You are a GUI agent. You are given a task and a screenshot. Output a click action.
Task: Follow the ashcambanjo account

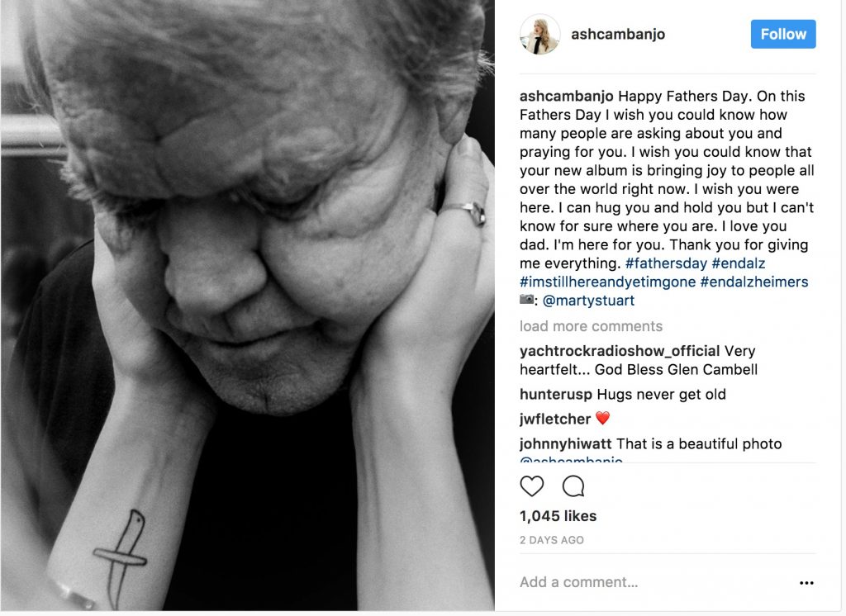click(783, 35)
